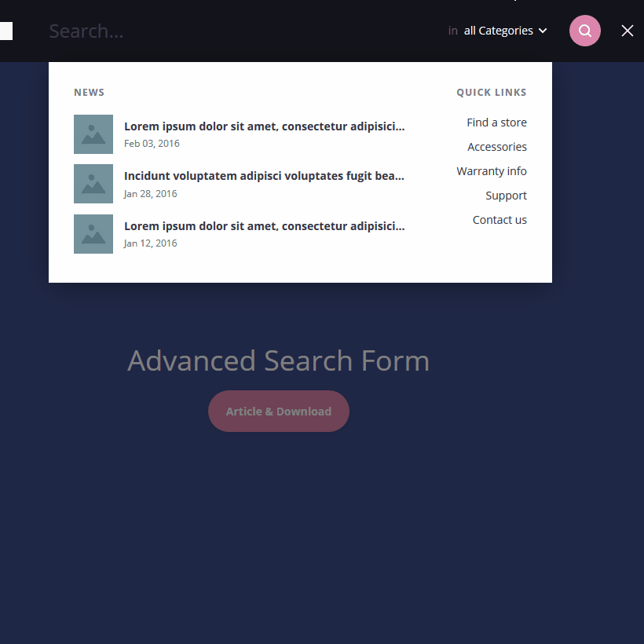Close the search overlay with the X icon
Image resolution: width=644 pixels, height=644 pixels.
[628, 31]
